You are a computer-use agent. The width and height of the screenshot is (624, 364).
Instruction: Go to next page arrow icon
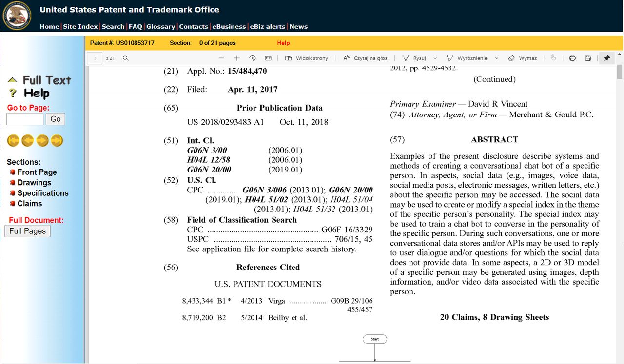pos(42,141)
